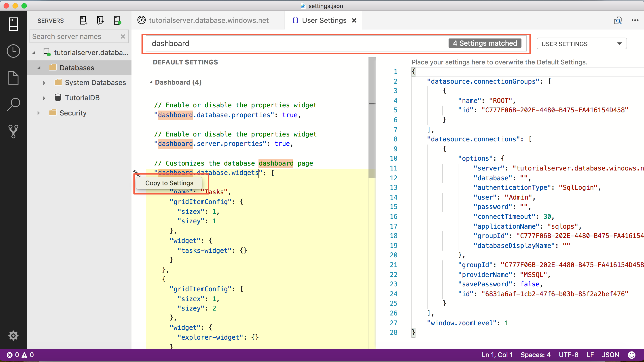The height and width of the screenshot is (362, 644).
Task: Switch to the tutorialserver.database.windows.net tab
Action: [208, 21]
